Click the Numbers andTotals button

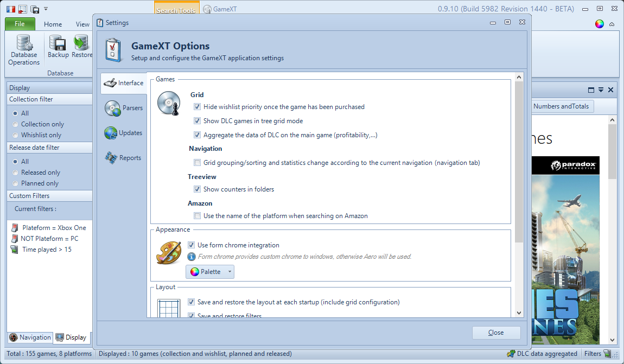(561, 106)
